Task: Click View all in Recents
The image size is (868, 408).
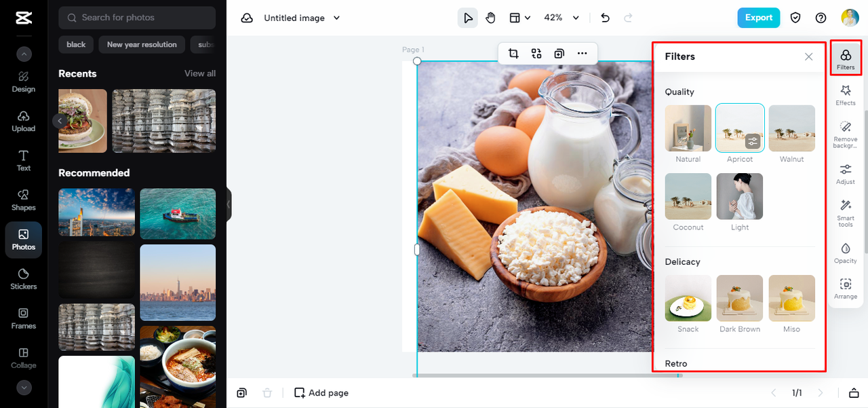Action: 200,73
